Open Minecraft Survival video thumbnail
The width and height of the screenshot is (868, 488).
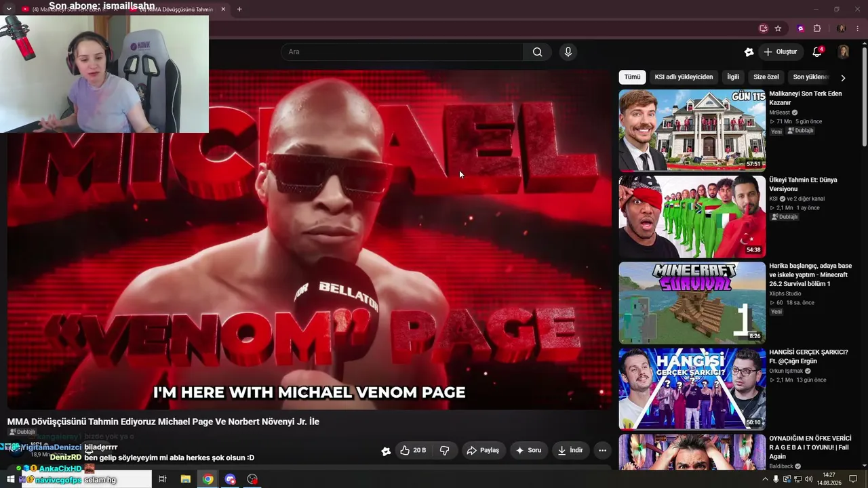tap(692, 303)
